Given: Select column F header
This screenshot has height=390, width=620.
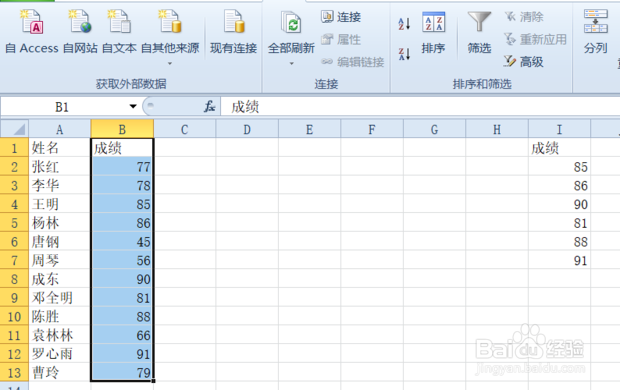Looking at the screenshot, I should click(372, 129).
